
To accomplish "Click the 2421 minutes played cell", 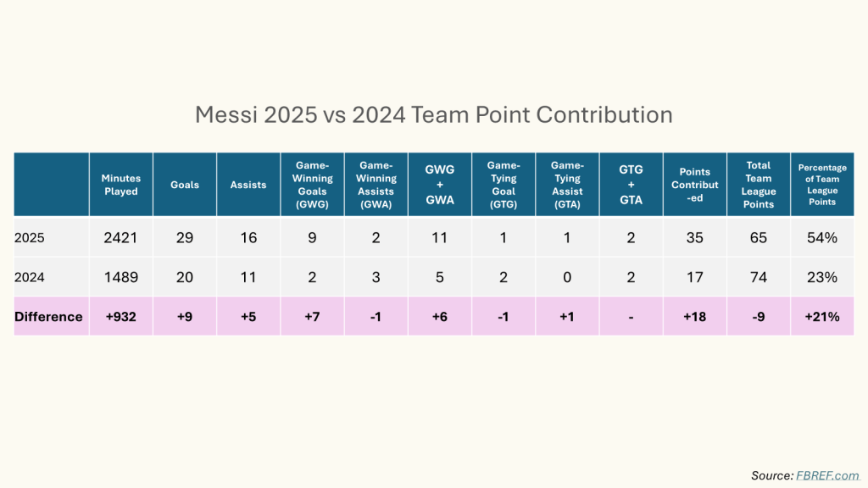I will click(120, 238).
